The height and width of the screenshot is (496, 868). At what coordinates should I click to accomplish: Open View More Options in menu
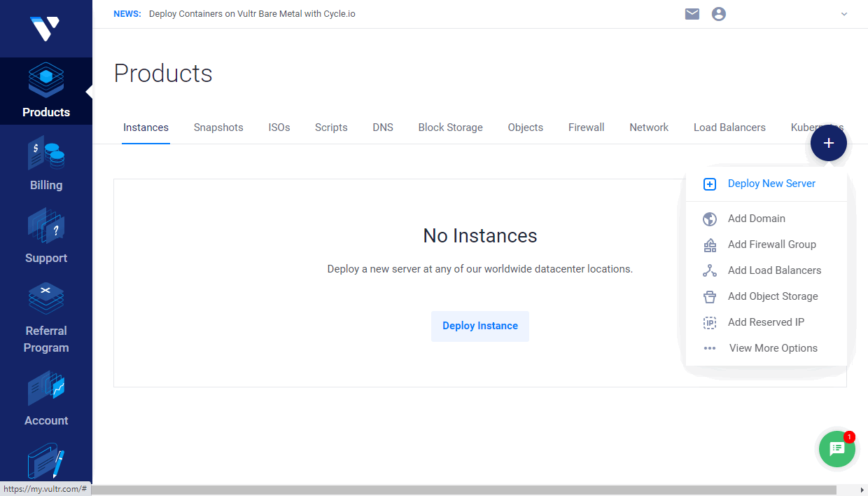(x=772, y=348)
